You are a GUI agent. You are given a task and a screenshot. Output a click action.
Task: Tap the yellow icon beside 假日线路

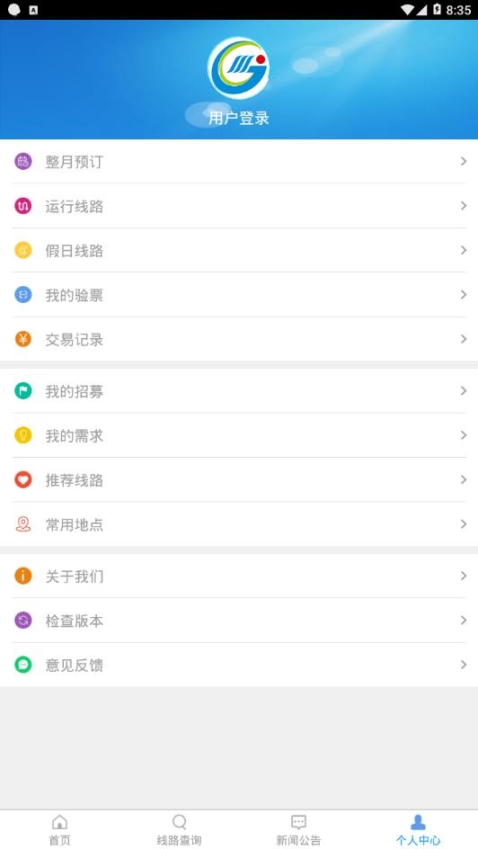pos(23,250)
